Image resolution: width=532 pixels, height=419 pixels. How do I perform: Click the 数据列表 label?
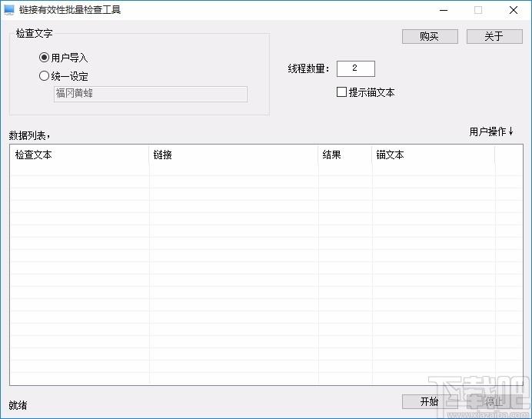click(29, 136)
